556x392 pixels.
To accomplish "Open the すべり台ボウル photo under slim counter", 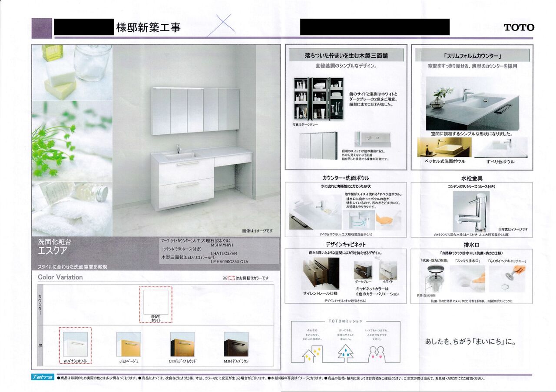I will [x=500, y=147].
